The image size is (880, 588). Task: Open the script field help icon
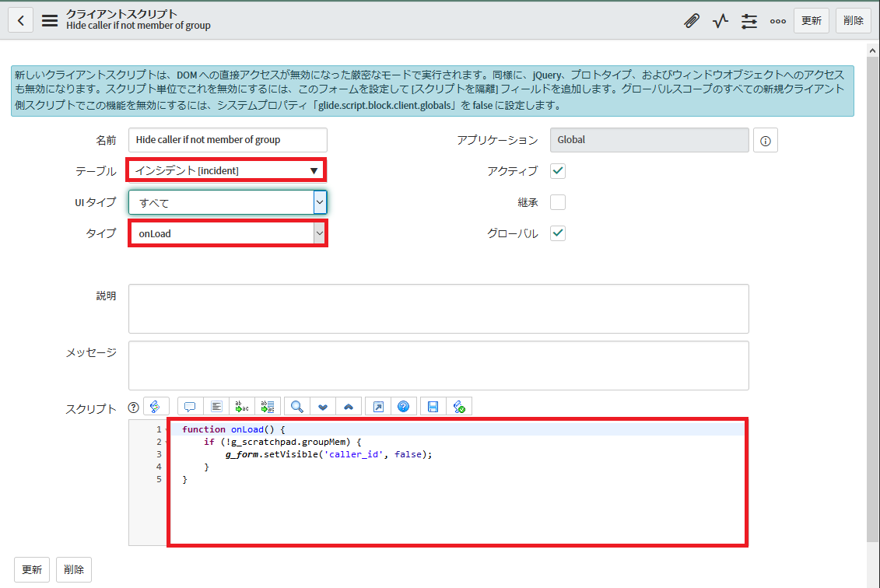point(134,408)
